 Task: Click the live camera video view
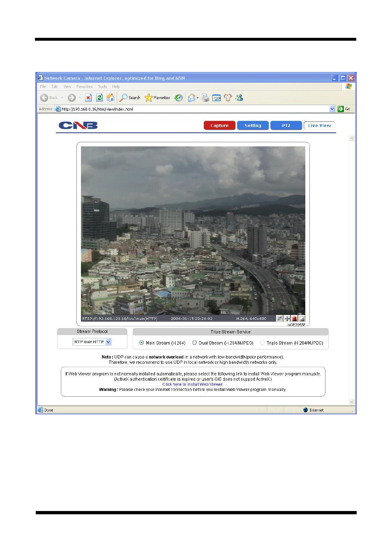click(193, 231)
